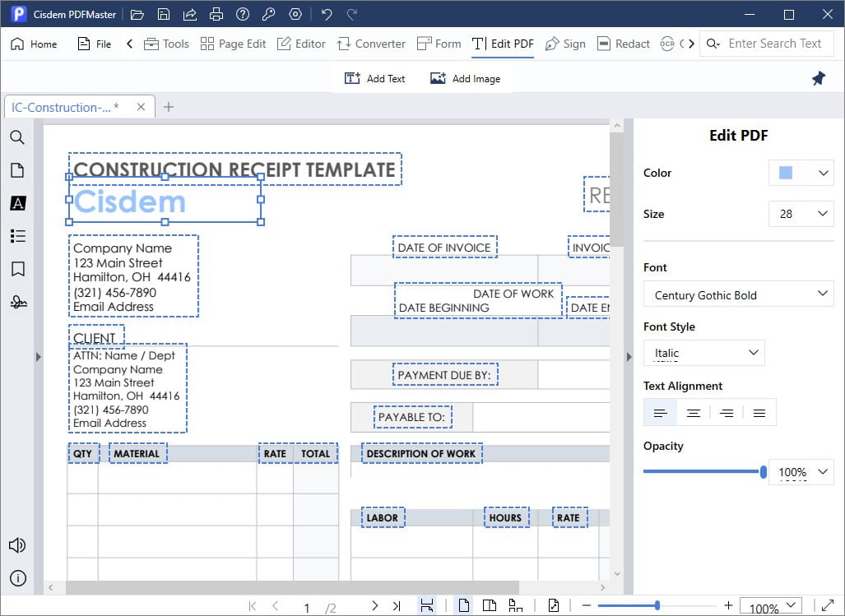Save document with the floppy disk icon
Screen dimensions: 845x616
163,15
